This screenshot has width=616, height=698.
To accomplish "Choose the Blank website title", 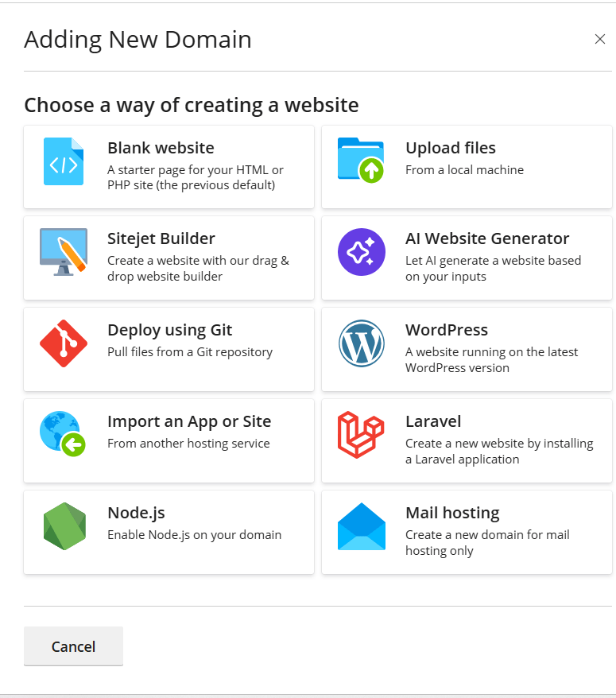I will pos(161,148).
